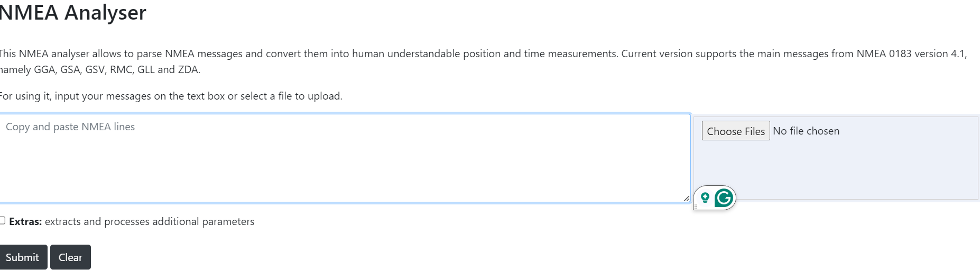Click the Grammarly widget dotted drag handle
980x278 pixels.
point(696,207)
